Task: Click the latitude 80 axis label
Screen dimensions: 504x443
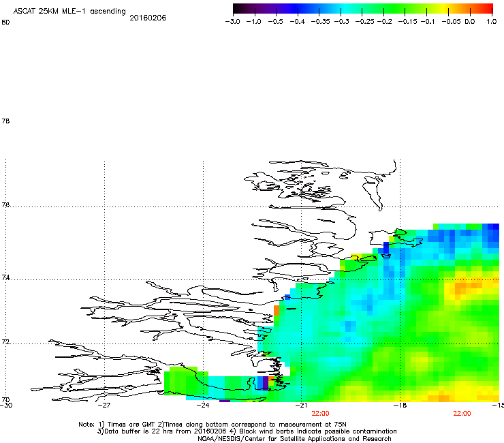Action: tap(5, 22)
